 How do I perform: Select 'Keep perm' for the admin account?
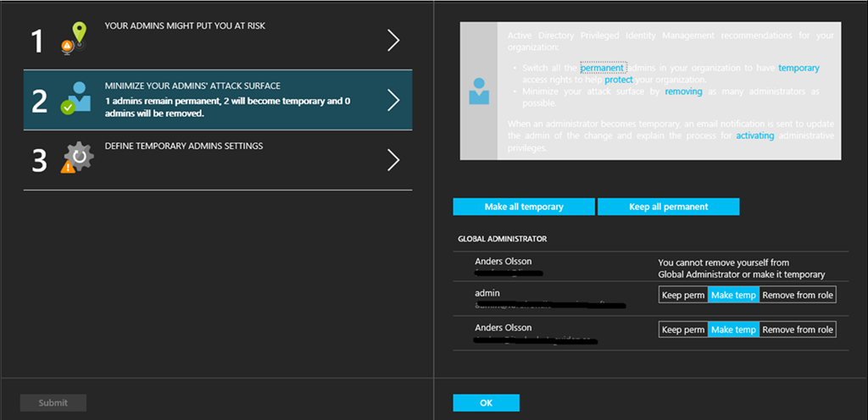(x=683, y=295)
